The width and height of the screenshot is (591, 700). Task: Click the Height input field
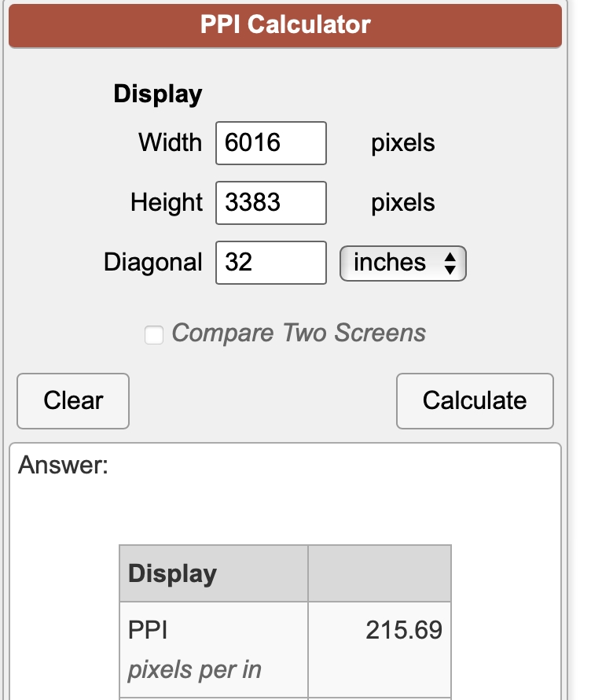pos(270,203)
